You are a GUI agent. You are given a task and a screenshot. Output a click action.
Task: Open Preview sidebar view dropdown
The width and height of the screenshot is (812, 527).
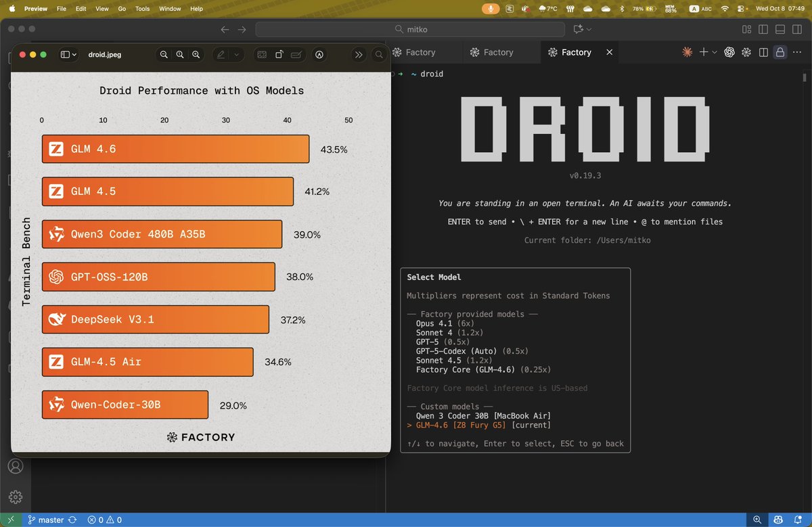[68, 55]
